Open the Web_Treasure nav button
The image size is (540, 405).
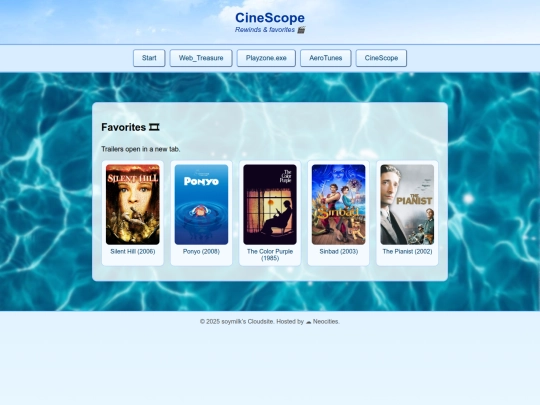[201, 58]
